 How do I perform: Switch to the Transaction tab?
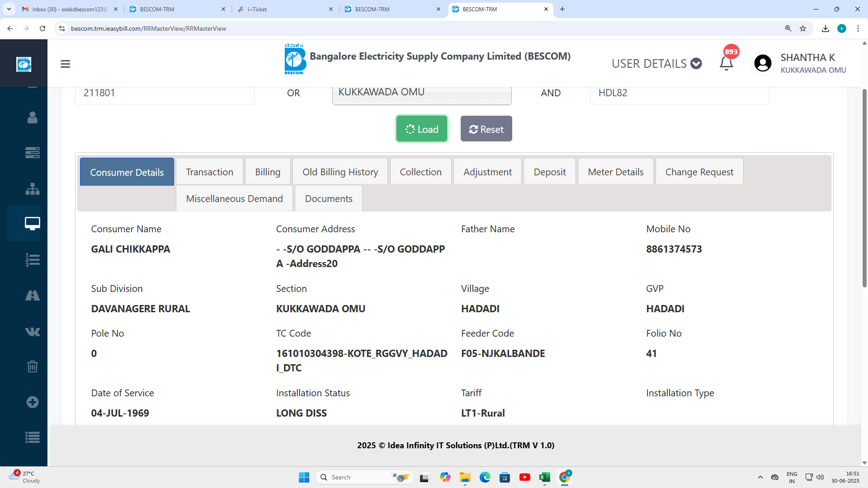(209, 172)
